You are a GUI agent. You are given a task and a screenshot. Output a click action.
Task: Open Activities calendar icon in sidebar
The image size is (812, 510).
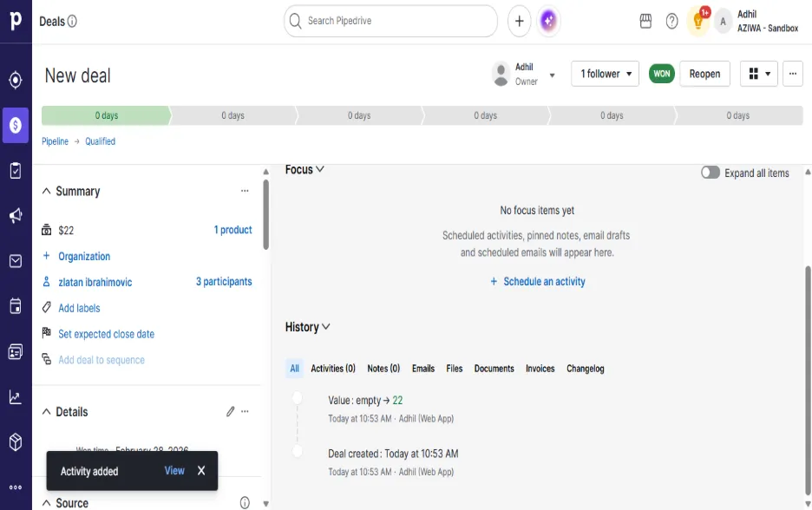(x=16, y=306)
